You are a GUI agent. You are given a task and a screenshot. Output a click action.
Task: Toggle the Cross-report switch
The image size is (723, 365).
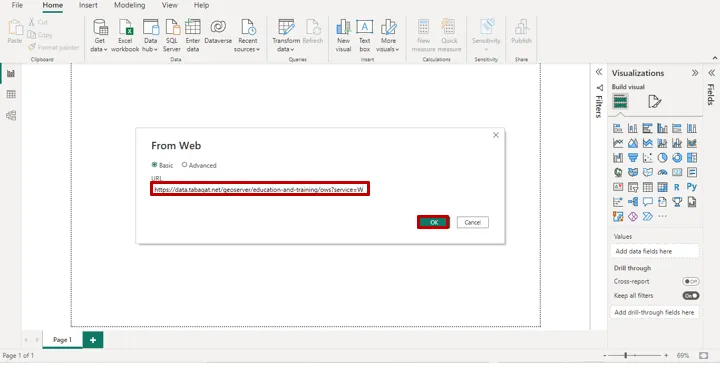(691, 282)
